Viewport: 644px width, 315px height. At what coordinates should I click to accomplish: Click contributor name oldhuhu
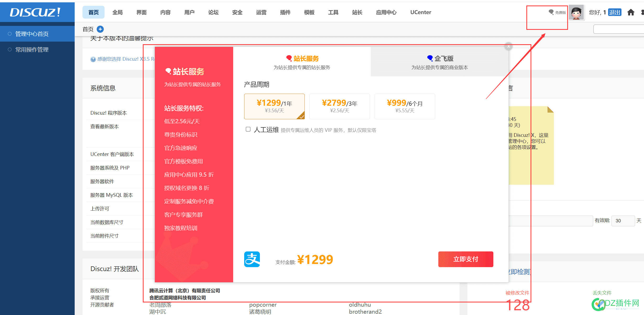point(360,305)
